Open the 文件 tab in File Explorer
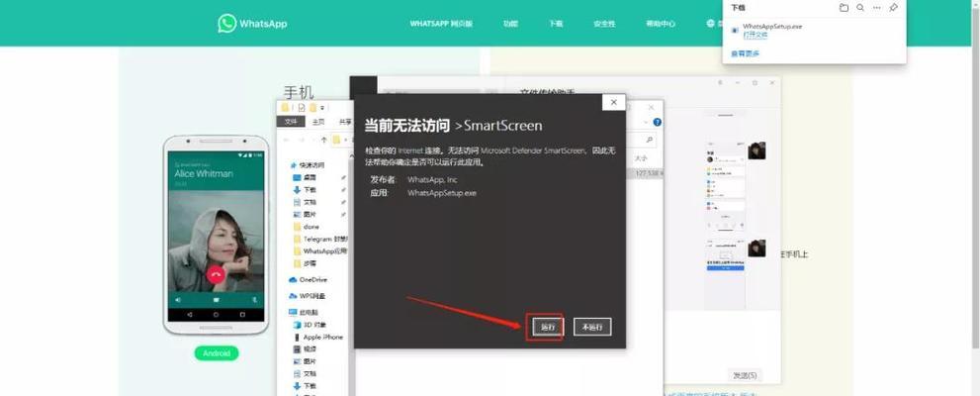Image resolution: width=980 pixels, height=396 pixels. [291, 122]
